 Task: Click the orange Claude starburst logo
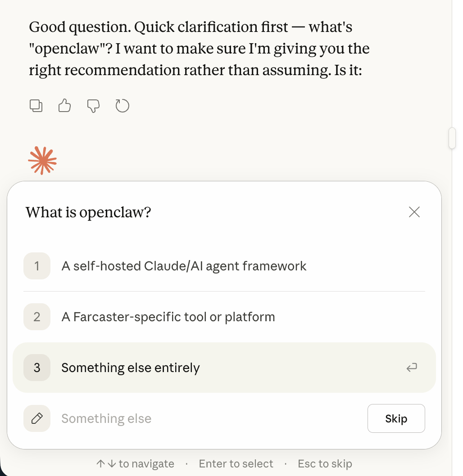pyautogui.click(x=42, y=161)
